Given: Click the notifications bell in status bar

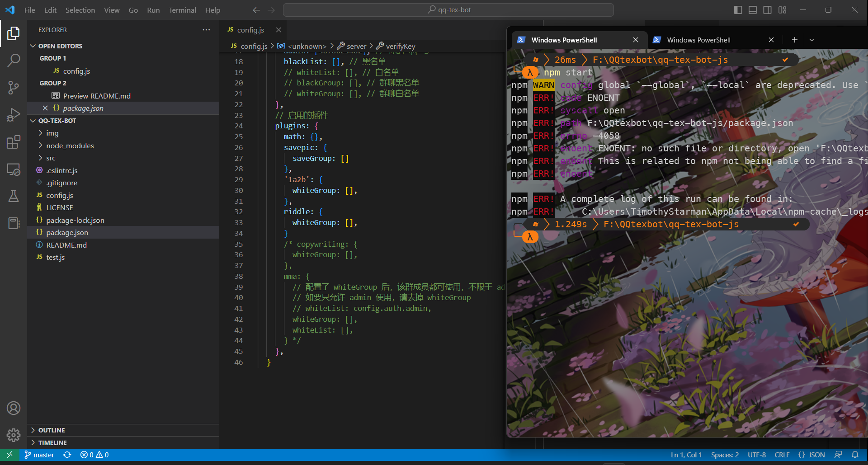Looking at the screenshot, I should click(856, 455).
